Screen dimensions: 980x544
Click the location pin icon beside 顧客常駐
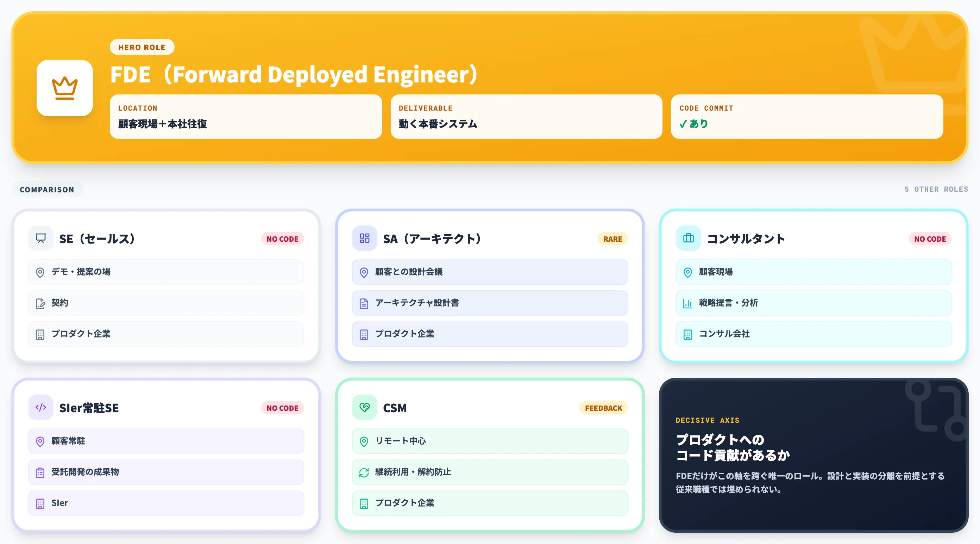(x=40, y=441)
